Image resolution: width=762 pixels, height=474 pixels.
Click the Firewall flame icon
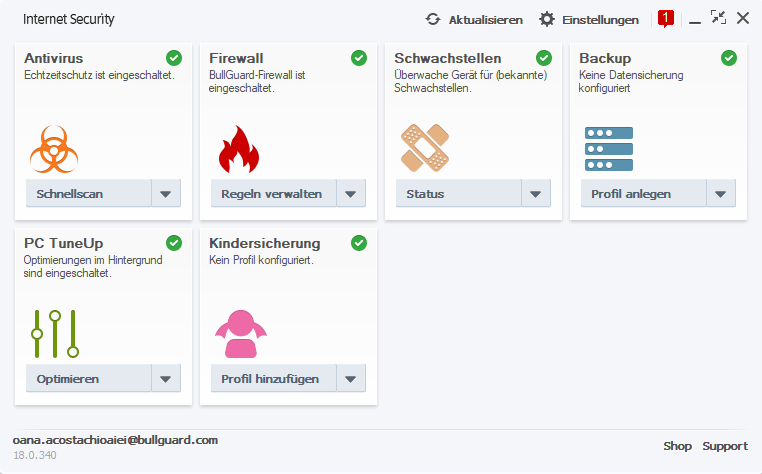point(238,149)
